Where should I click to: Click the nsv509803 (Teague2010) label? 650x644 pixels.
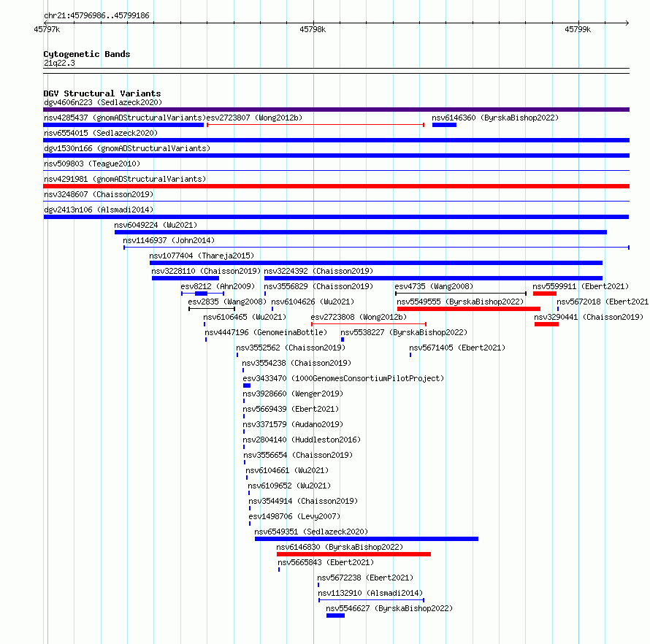[x=92, y=164]
